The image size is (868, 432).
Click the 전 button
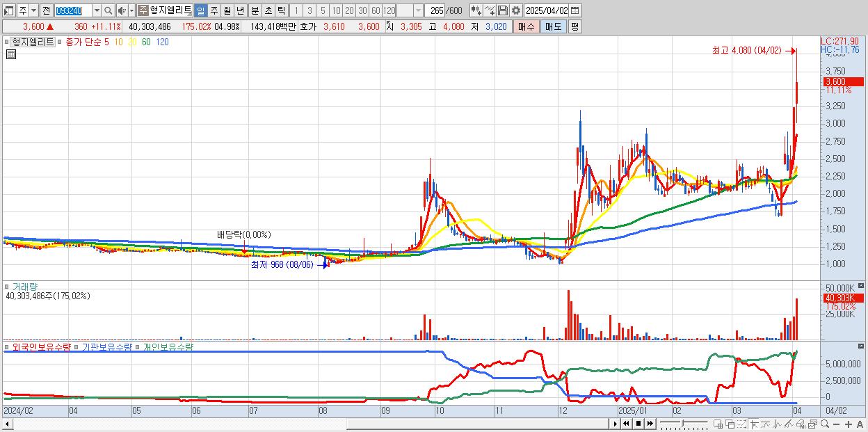(x=46, y=10)
